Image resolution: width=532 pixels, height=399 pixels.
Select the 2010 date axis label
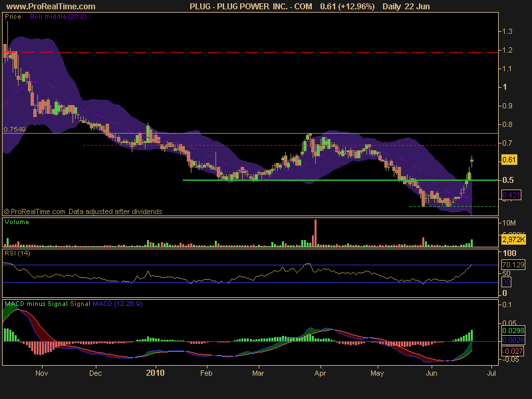click(155, 373)
